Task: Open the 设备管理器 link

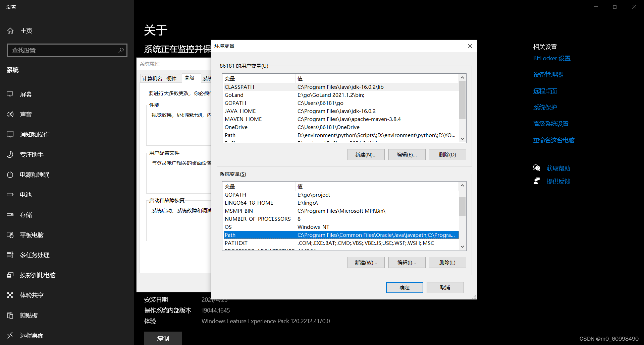Action: coord(548,75)
